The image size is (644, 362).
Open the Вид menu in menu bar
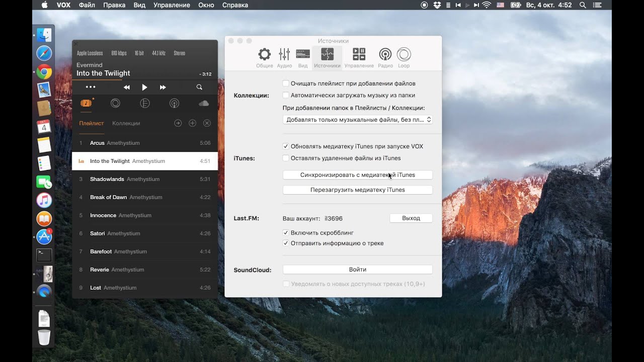140,5
